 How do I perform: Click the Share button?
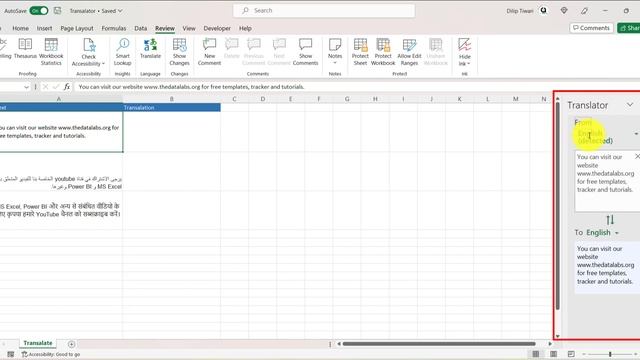tap(629, 28)
